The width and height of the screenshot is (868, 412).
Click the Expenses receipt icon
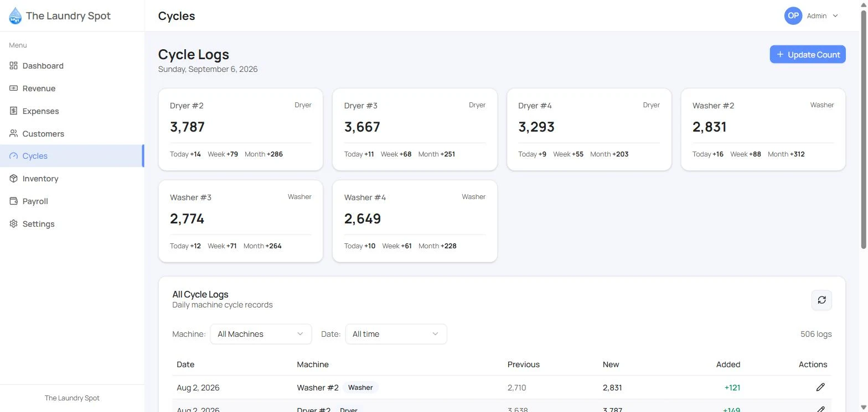click(14, 111)
